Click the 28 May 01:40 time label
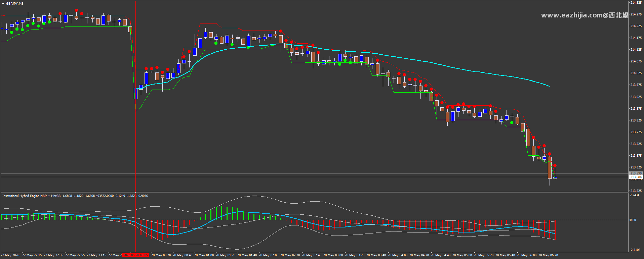The width and height of the screenshot is (644, 259). pyautogui.click(x=247, y=255)
